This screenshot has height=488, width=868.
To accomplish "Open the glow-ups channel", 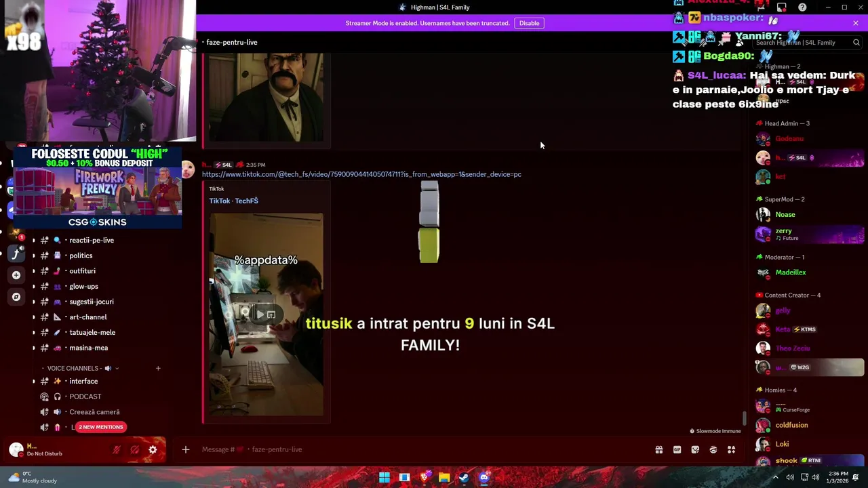I will (x=83, y=287).
